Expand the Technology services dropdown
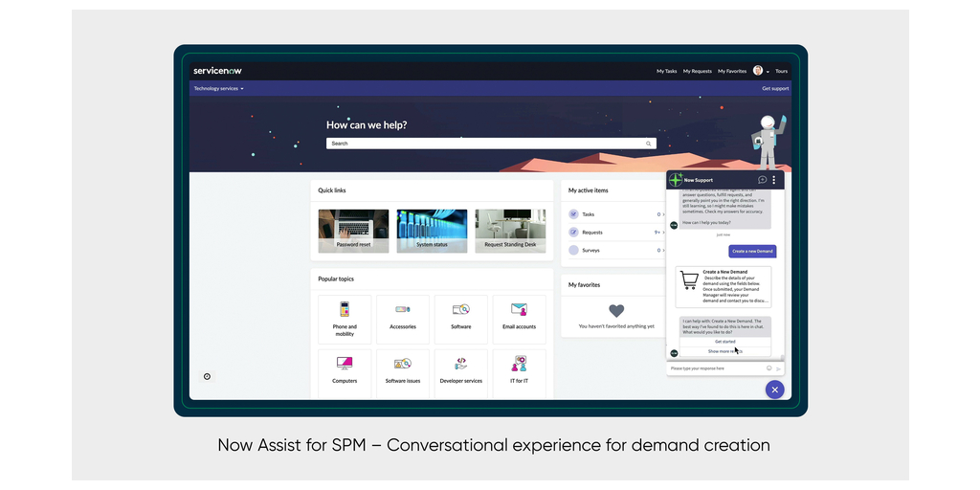 click(219, 89)
